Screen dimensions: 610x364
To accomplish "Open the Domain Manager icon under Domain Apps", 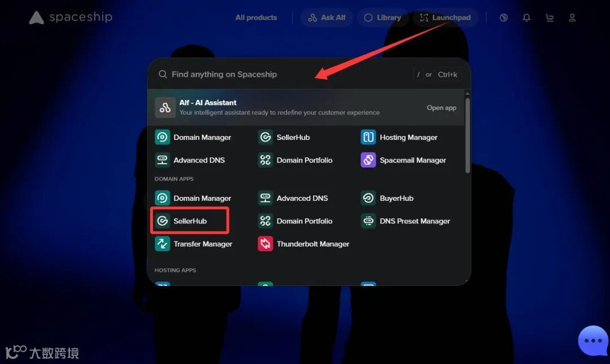I will point(162,198).
